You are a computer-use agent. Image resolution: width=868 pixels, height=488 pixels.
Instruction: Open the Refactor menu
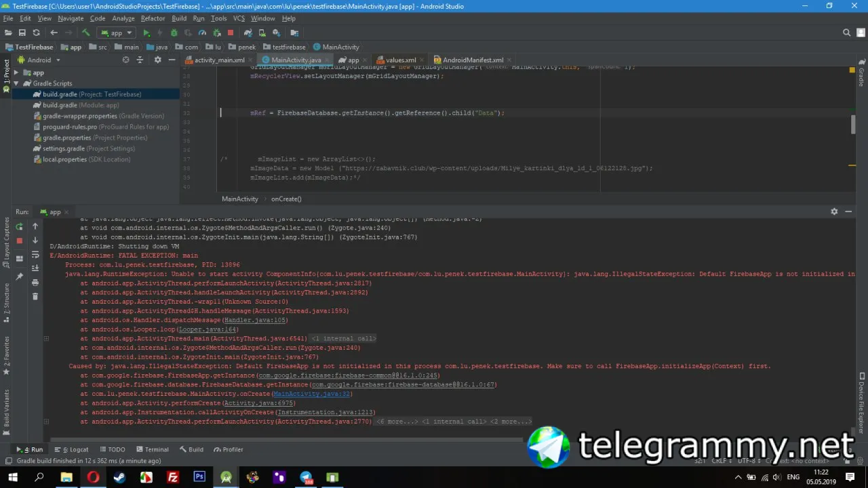[153, 18]
